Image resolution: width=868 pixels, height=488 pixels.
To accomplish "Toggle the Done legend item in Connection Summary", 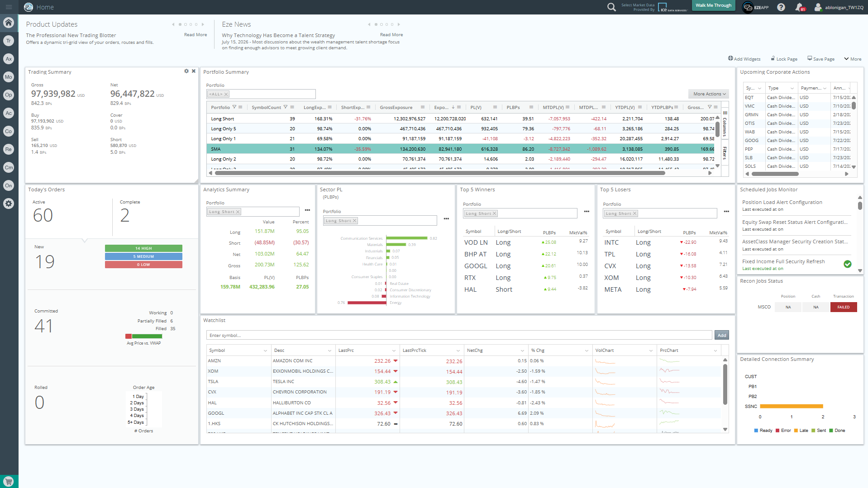I will click(x=837, y=431).
